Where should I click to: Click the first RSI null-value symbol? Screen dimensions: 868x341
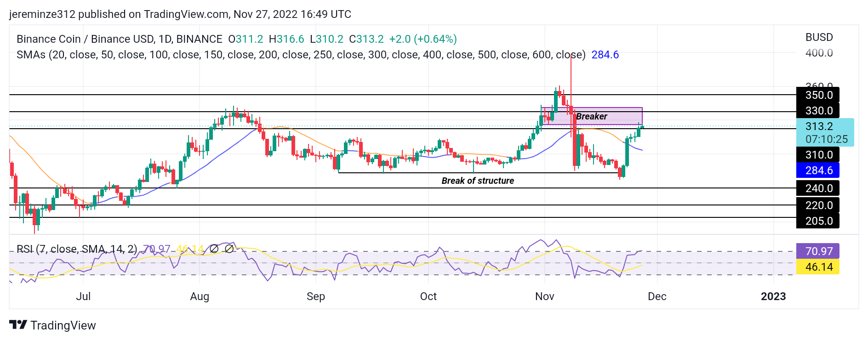point(214,249)
